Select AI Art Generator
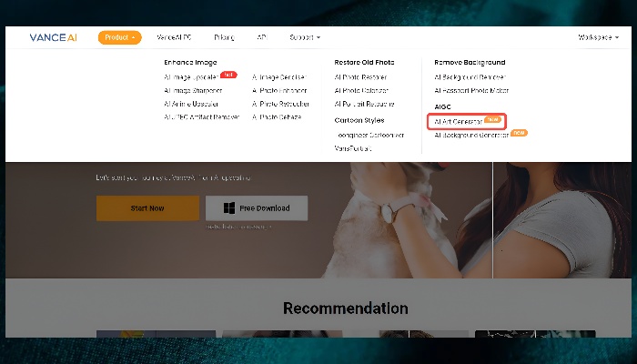 [459, 121]
